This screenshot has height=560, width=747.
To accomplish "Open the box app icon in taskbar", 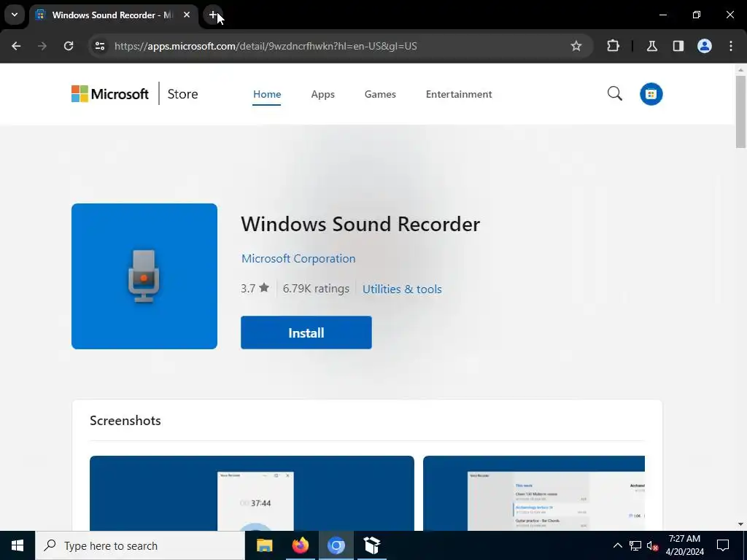I will 371,545.
